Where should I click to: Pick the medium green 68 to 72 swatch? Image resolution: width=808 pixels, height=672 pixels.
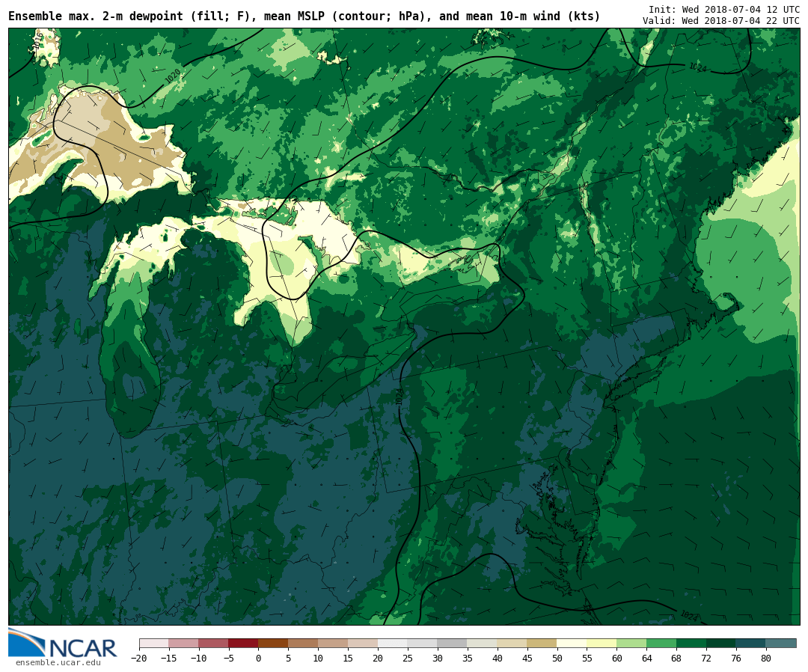(691, 643)
